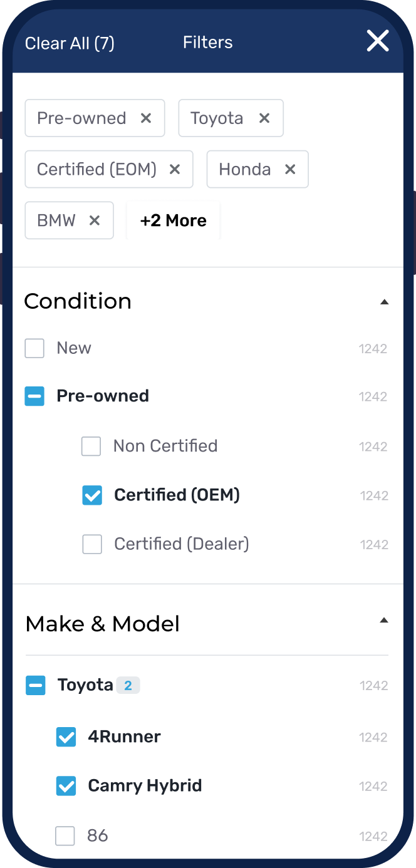Remove the Pre-owned filter chip
The height and width of the screenshot is (868, 416).
pyautogui.click(x=146, y=118)
